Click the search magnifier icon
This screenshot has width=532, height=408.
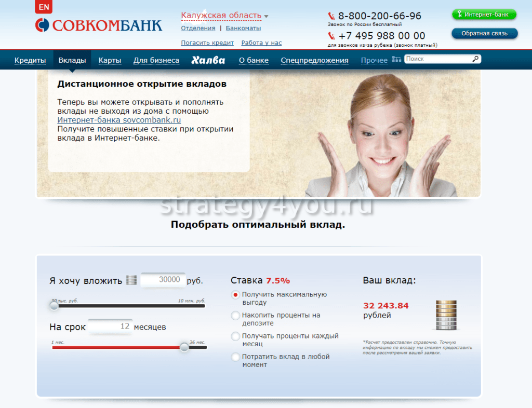[475, 59]
